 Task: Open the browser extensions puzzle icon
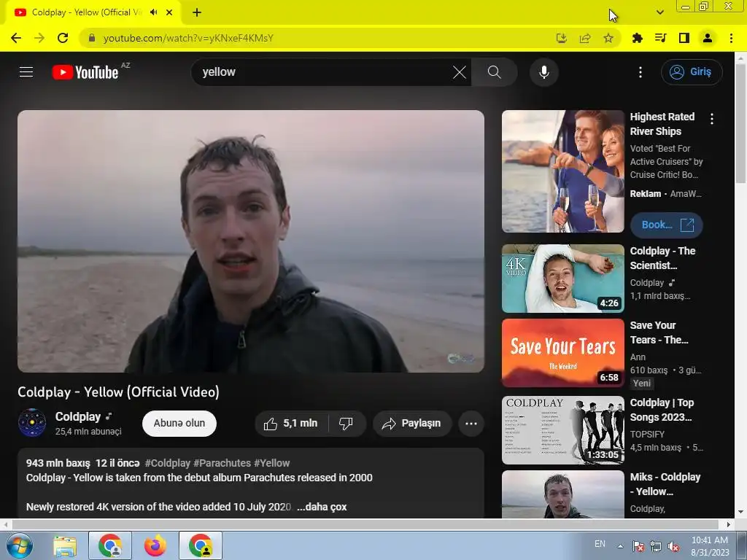click(x=638, y=38)
